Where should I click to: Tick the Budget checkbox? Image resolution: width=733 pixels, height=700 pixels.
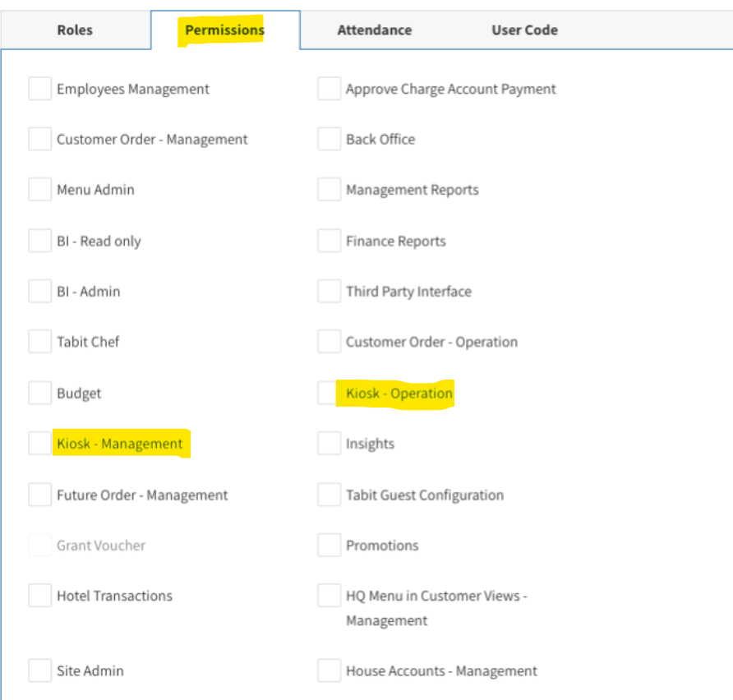pyautogui.click(x=40, y=394)
